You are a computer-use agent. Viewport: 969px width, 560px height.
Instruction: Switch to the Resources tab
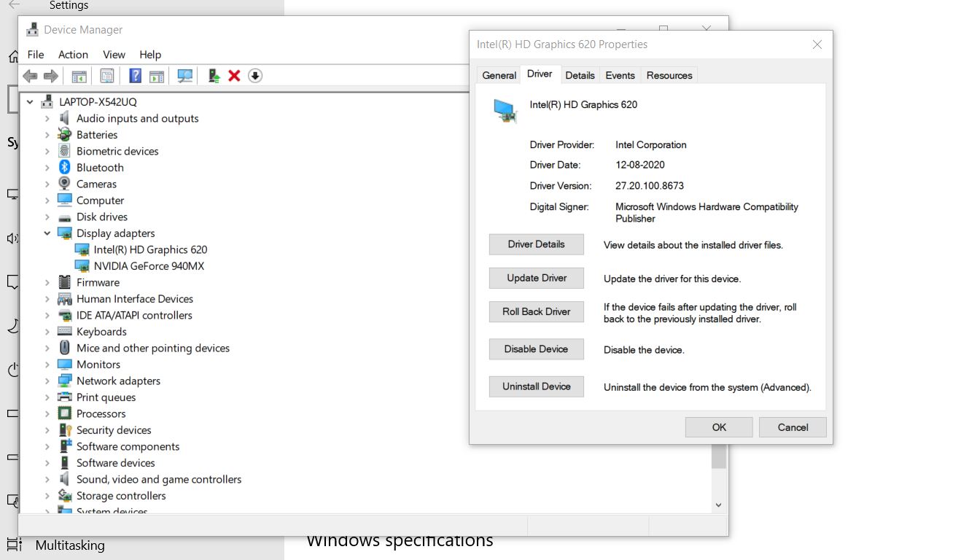pos(669,75)
